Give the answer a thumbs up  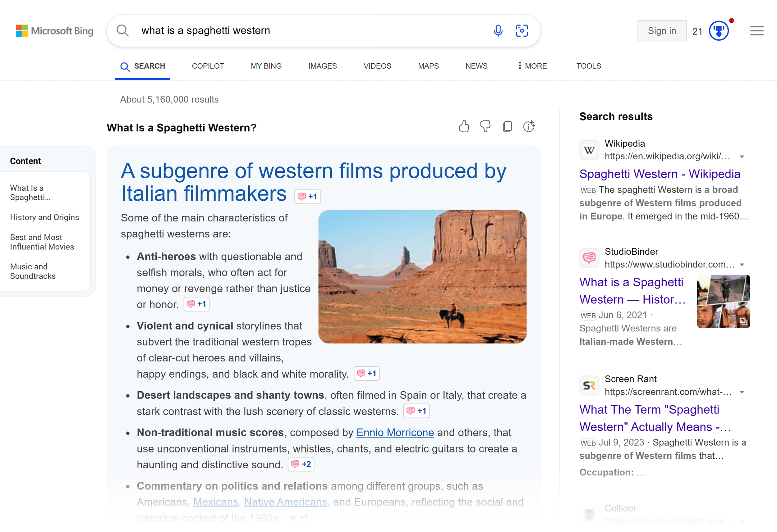464,127
